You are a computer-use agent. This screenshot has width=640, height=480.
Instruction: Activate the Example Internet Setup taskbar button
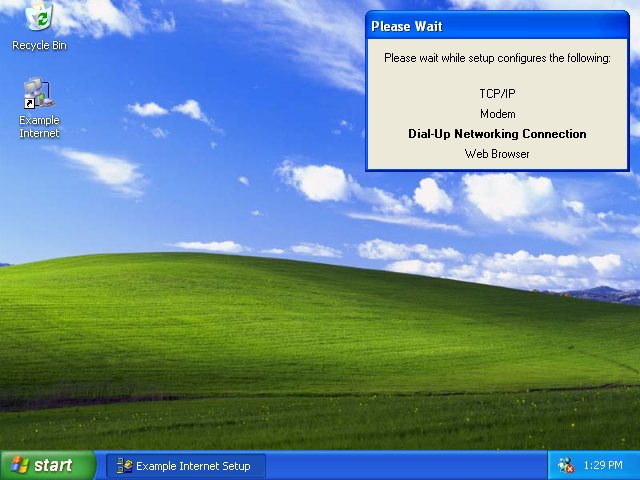click(186, 466)
